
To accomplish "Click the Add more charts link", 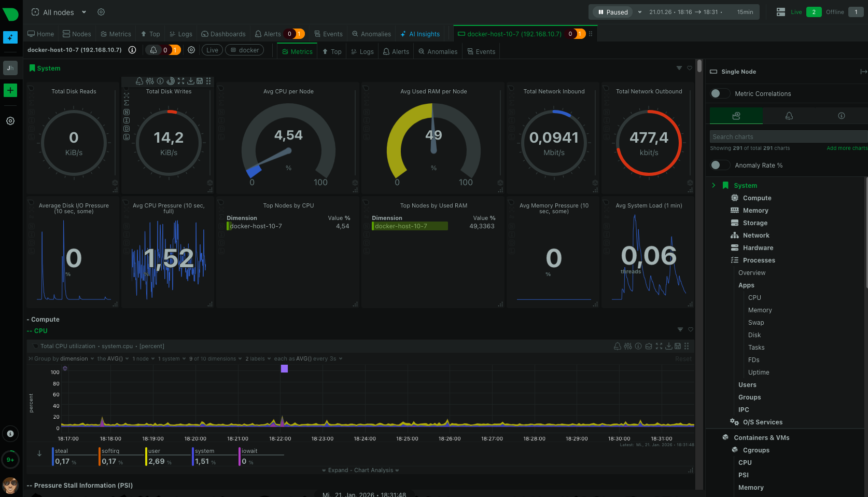I will point(846,148).
